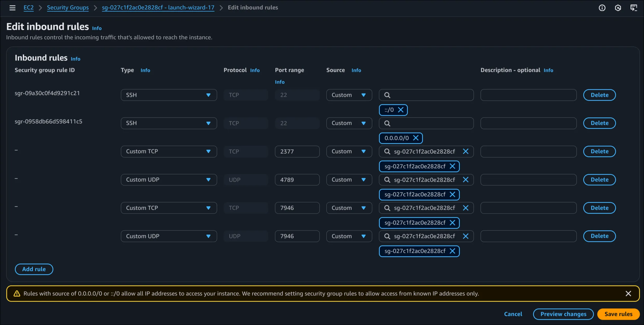This screenshot has height=325, width=644.
Task: Click the description field of the Custom TCP 2377 rule
Action: pyautogui.click(x=528, y=151)
